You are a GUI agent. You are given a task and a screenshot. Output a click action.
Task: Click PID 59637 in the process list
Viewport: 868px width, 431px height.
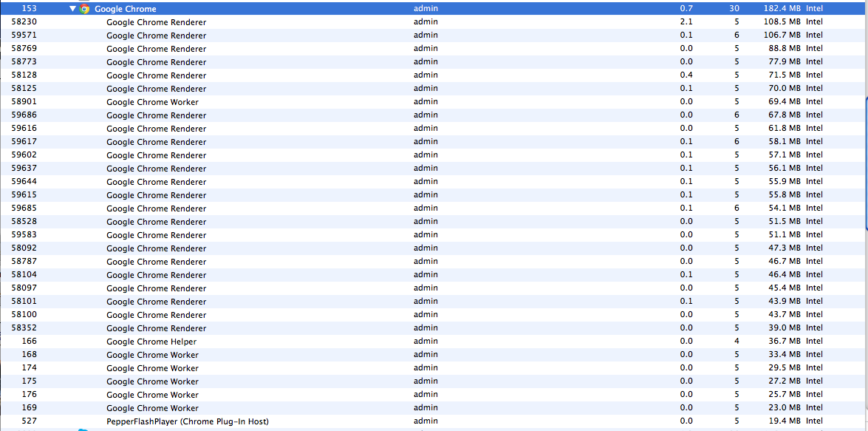pyautogui.click(x=24, y=168)
